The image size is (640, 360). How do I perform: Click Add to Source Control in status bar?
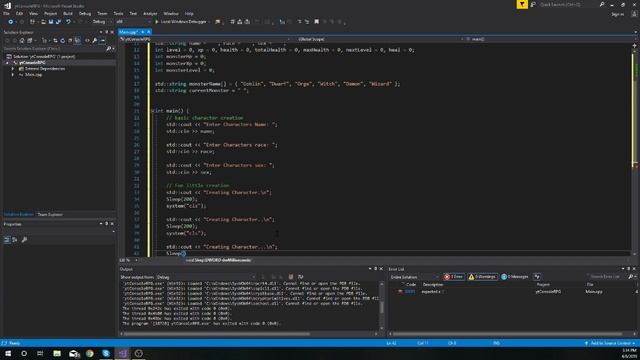click(x=610, y=343)
